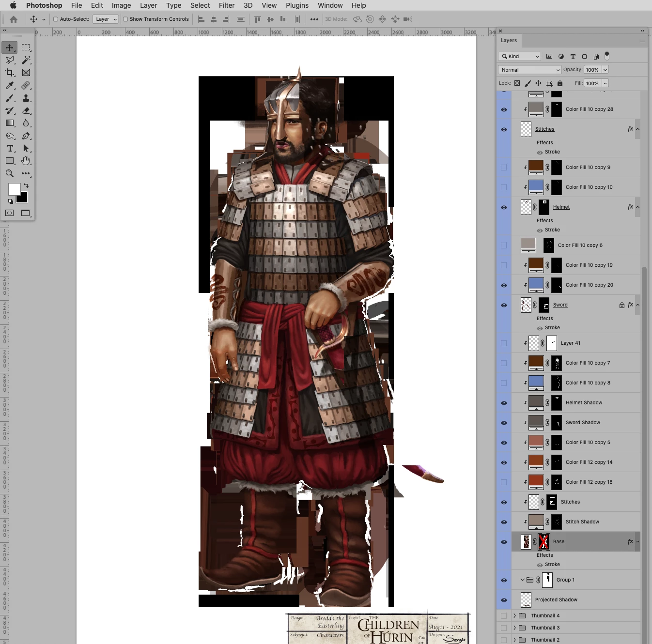Select the Crop tool
The image size is (652, 644).
pyautogui.click(x=10, y=73)
